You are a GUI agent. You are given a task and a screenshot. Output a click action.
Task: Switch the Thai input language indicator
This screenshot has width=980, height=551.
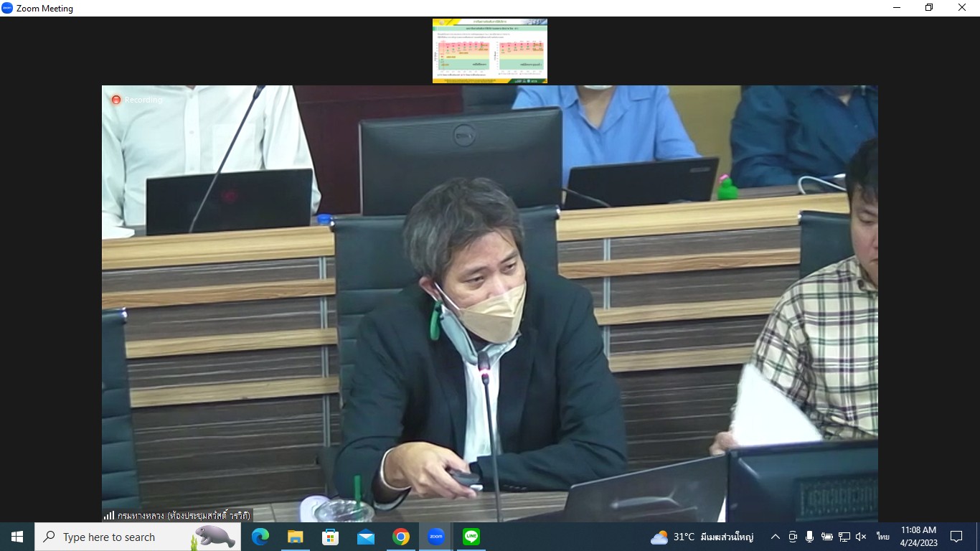tap(882, 537)
